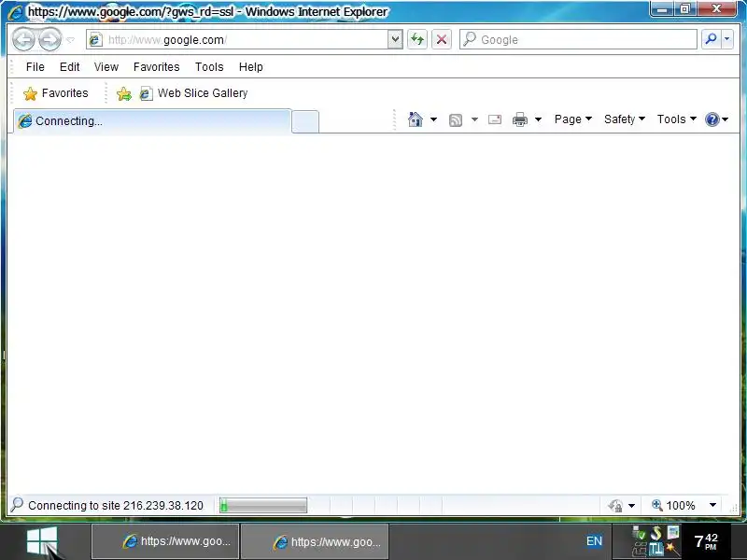The width and height of the screenshot is (747, 560).
Task: Click the taskbar clock showing 7:42 PM
Action: coord(706,541)
